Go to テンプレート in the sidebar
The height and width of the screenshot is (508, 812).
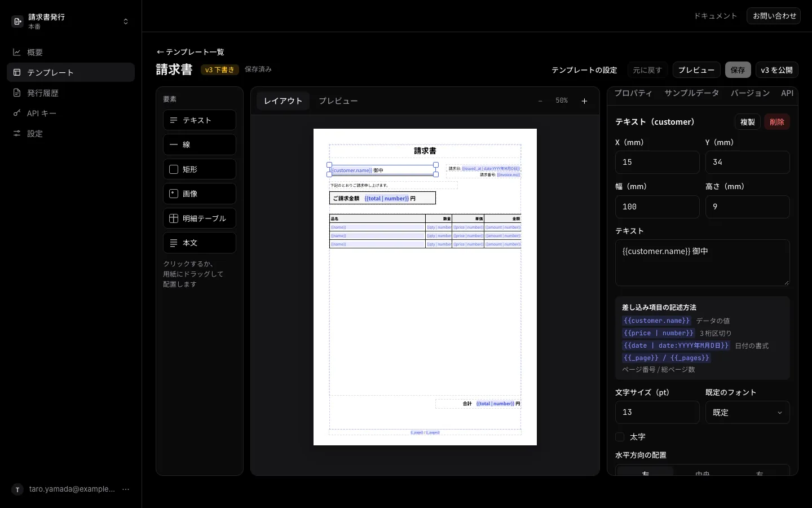[x=70, y=73]
